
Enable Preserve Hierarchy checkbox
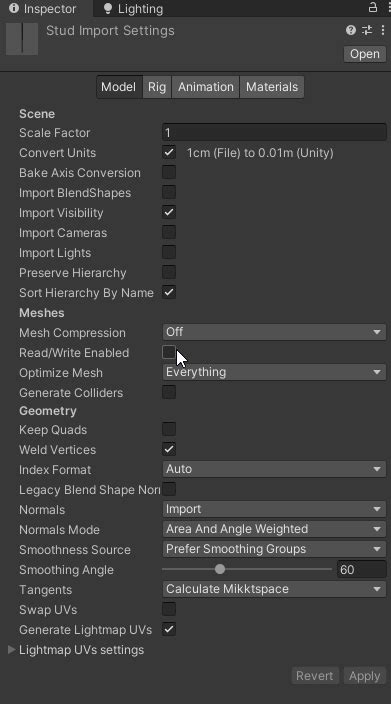click(169, 272)
